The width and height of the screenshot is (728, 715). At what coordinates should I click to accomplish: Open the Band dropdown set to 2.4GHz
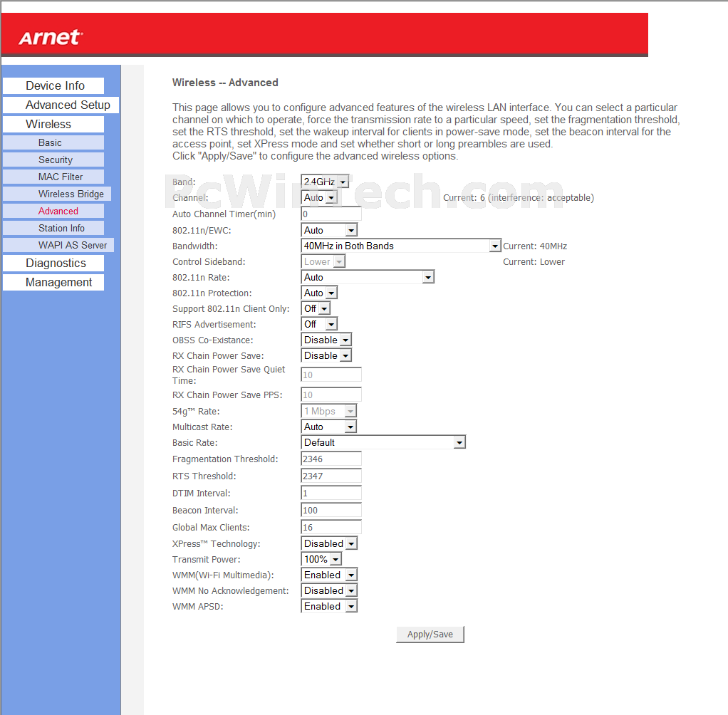pos(325,182)
